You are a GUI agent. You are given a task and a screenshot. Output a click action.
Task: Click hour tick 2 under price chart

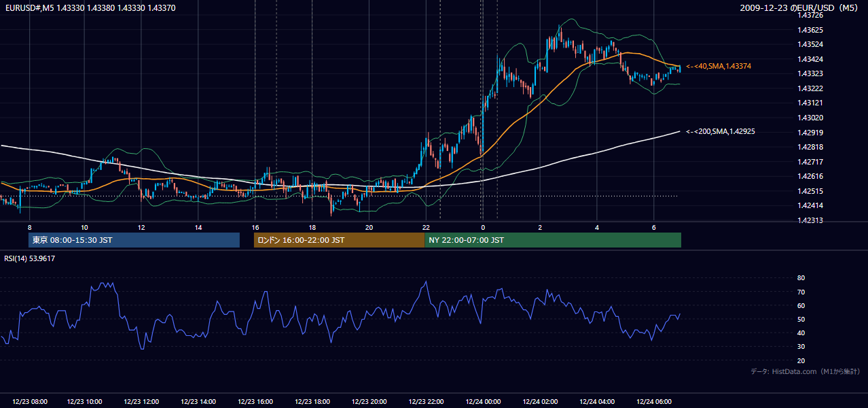540,227
